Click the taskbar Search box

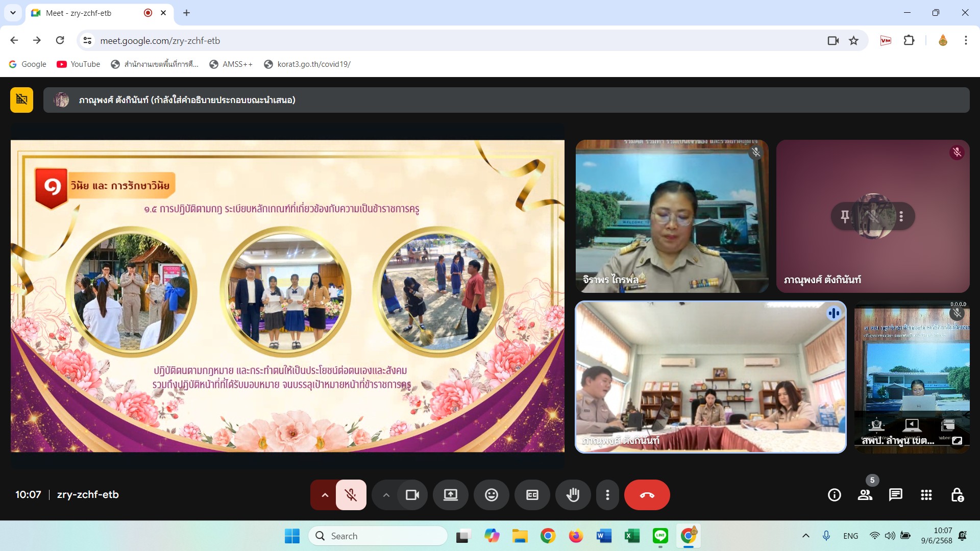378,536
